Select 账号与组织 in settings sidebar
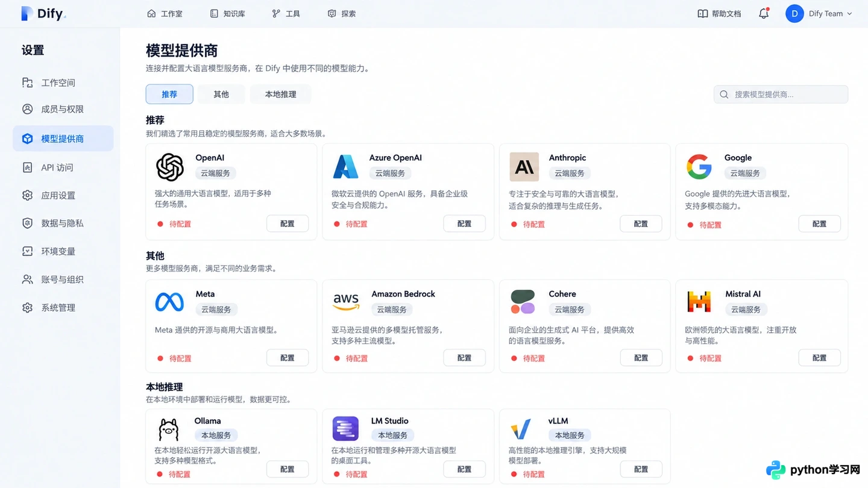This screenshot has height=488, width=868. click(x=63, y=280)
